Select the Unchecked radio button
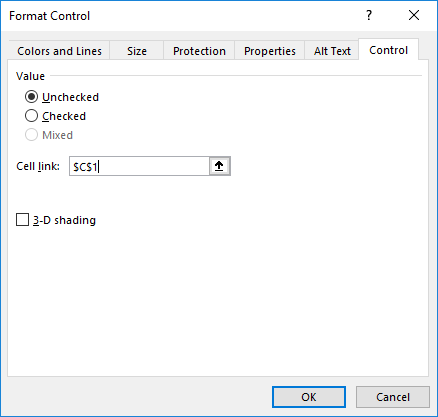 coord(31,97)
